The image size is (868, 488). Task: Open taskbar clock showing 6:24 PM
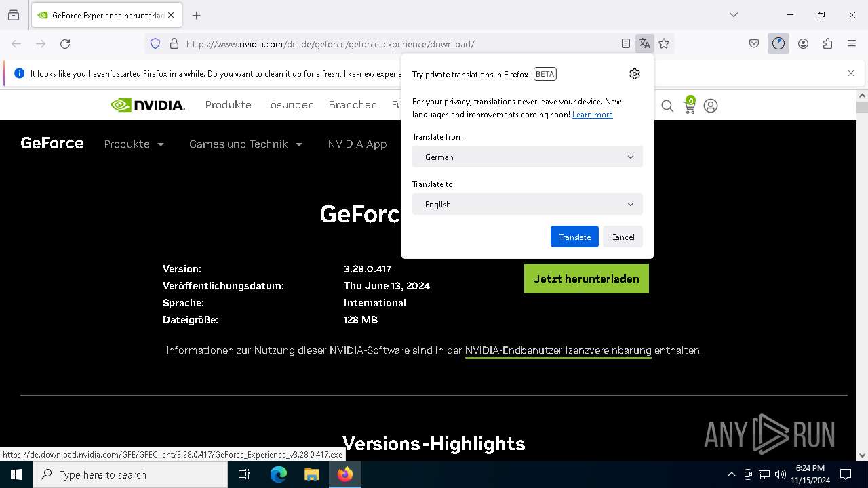tap(810, 474)
